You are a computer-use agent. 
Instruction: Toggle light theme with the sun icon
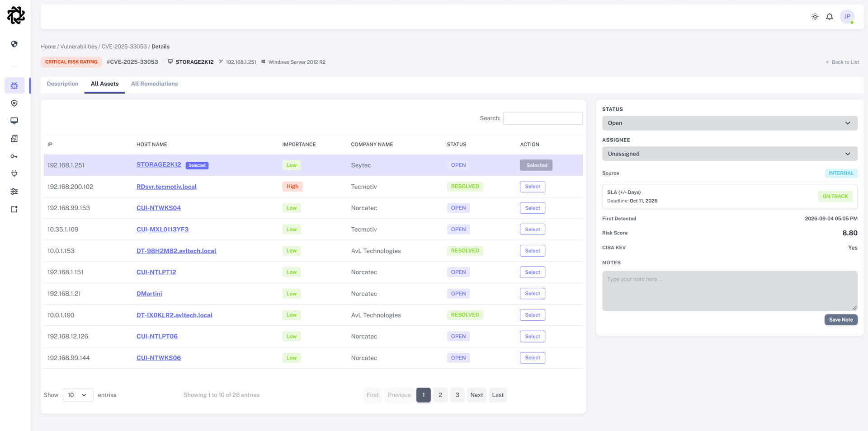[x=815, y=17]
